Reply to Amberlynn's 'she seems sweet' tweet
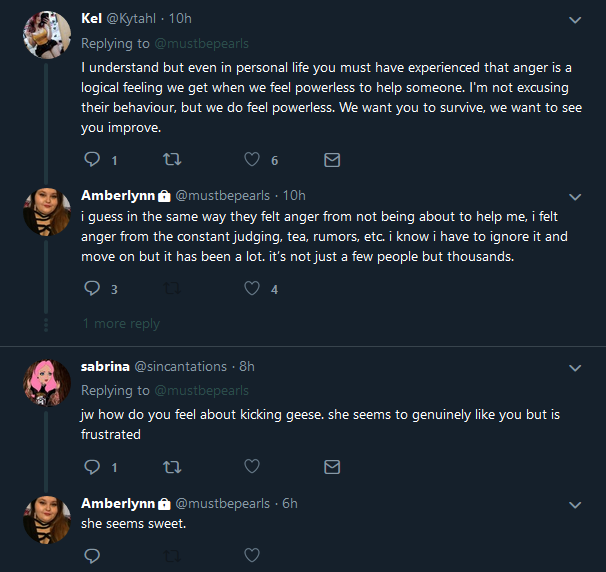 [92, 556]
